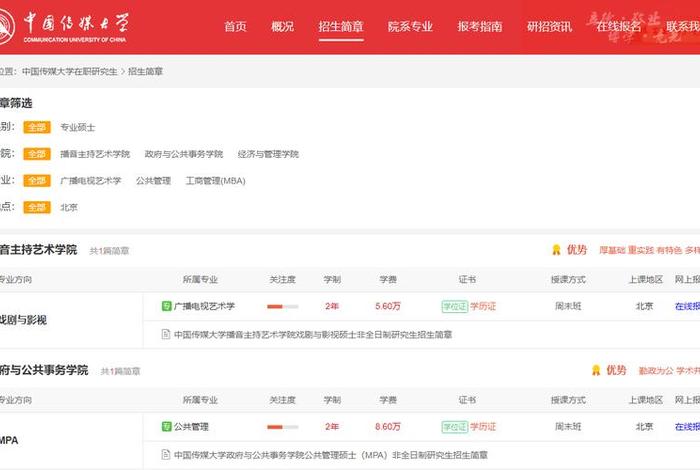700x470 pixels.
Task: Follow the 中国传媒大学在职研究生 breadcrumb link
Action: coord(70,71)
